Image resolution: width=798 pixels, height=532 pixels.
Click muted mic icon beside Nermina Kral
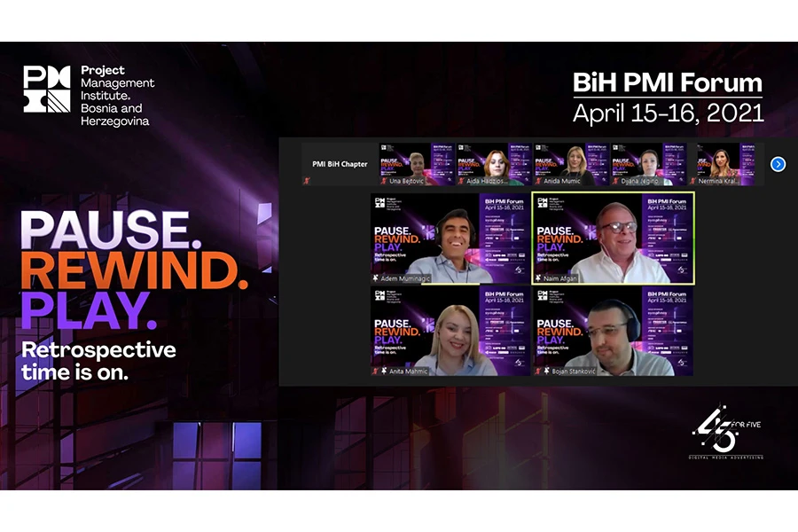(x=692, y=181)
